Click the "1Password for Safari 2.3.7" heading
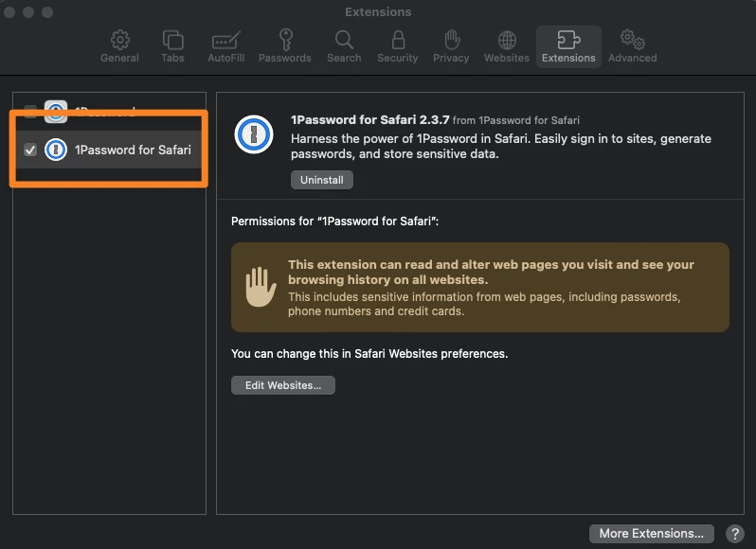The image size is (756, 549). pos(369,120)
